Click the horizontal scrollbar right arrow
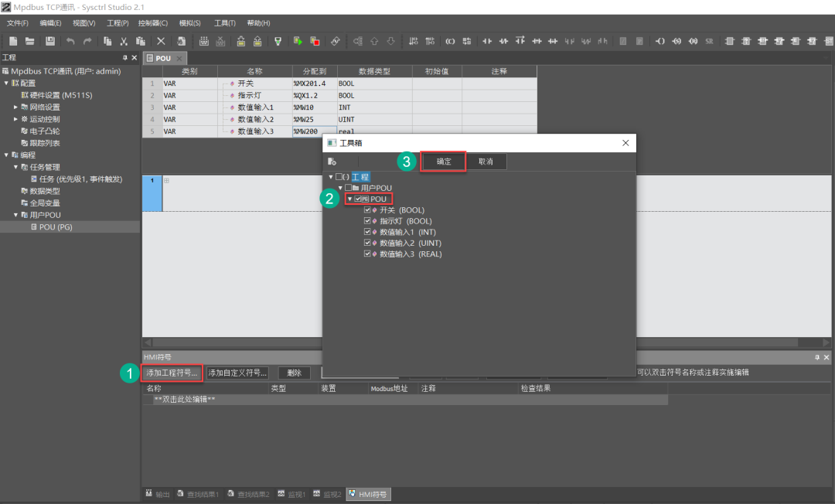The height and width of the screenshot is (504, 835). (826, 342)
